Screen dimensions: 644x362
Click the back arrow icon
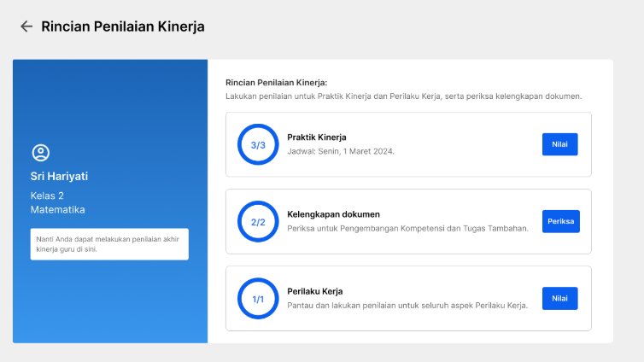pos(26,26)
